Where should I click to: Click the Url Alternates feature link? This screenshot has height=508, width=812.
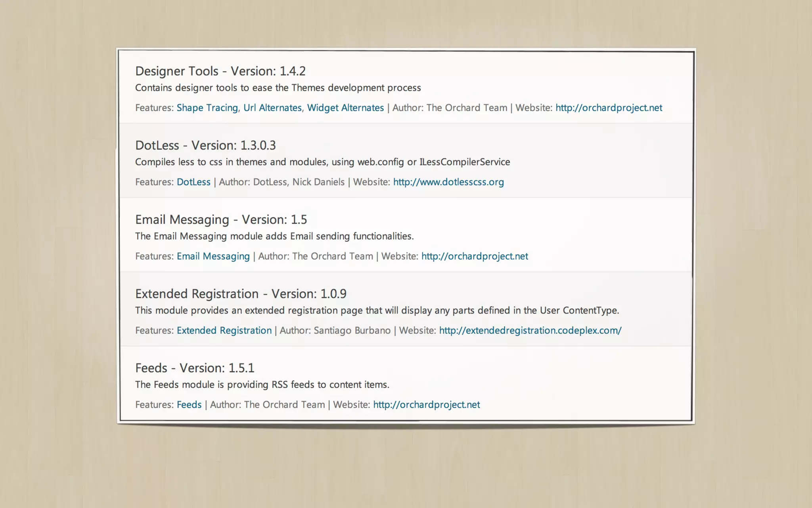click(272, 108)
